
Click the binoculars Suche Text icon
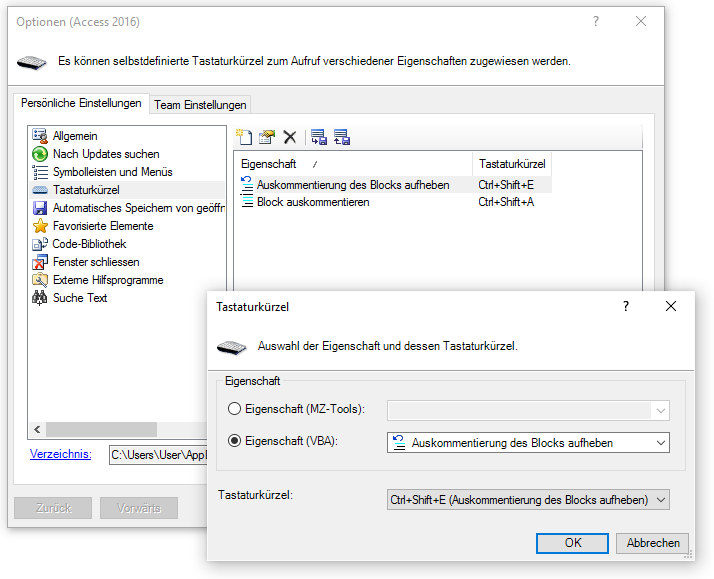pos(40,298)
